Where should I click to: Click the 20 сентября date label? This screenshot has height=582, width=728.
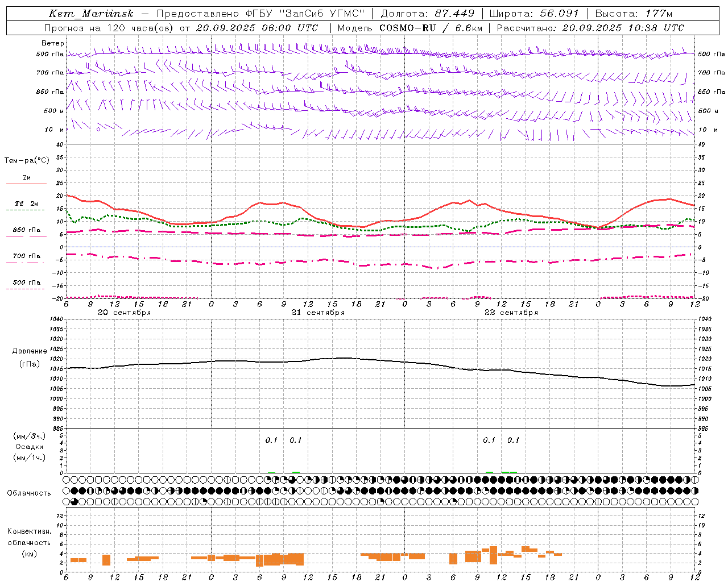124,313
